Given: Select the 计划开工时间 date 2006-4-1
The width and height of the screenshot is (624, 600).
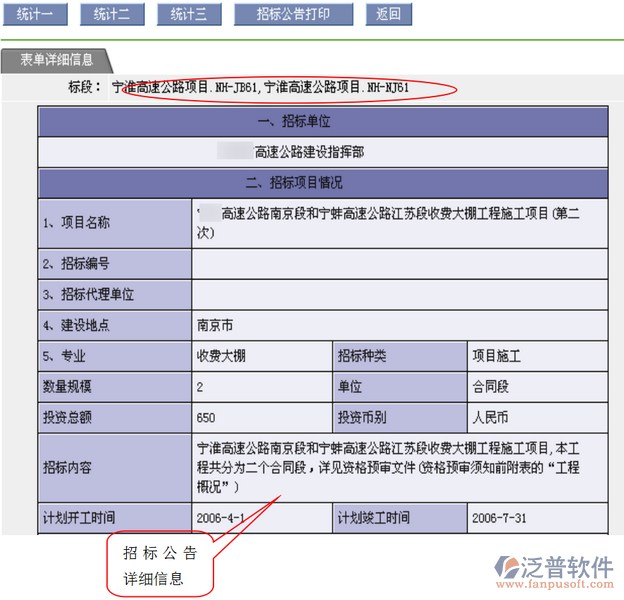Looking at the screenshot, I should (x=222, y=518).
